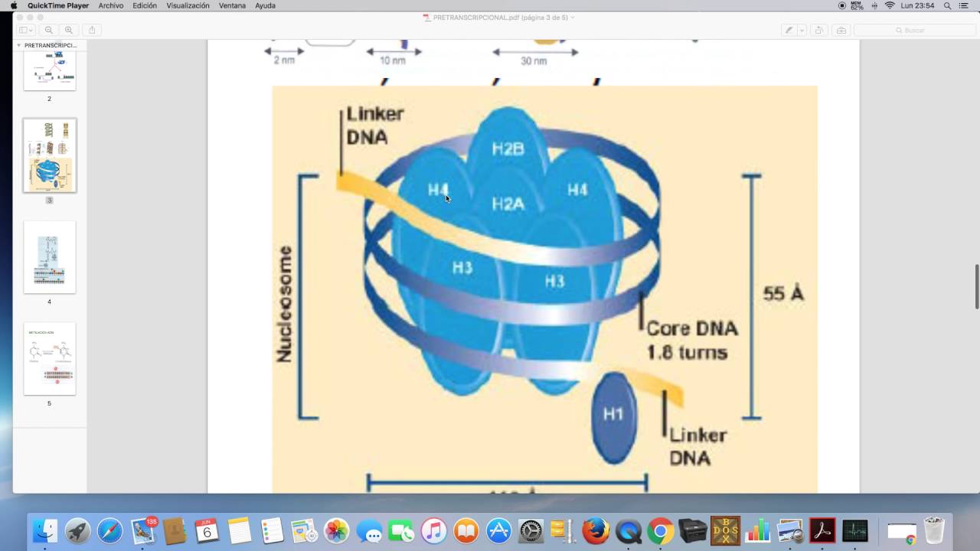Image resolution: width=980 pixels, height=551 pixels.
Task: Show the markup toolbox button
Action: [841, 30]
